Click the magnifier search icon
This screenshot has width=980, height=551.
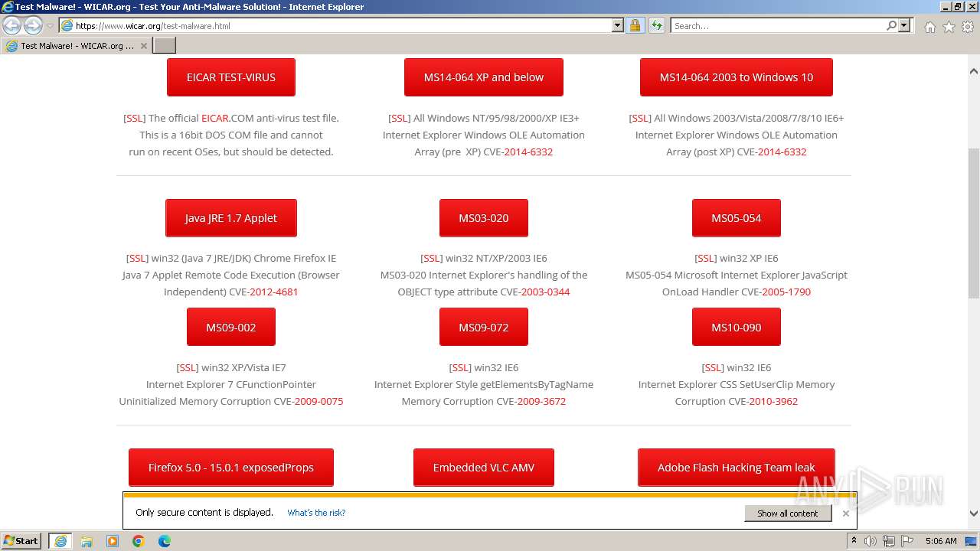pos(891,26)
